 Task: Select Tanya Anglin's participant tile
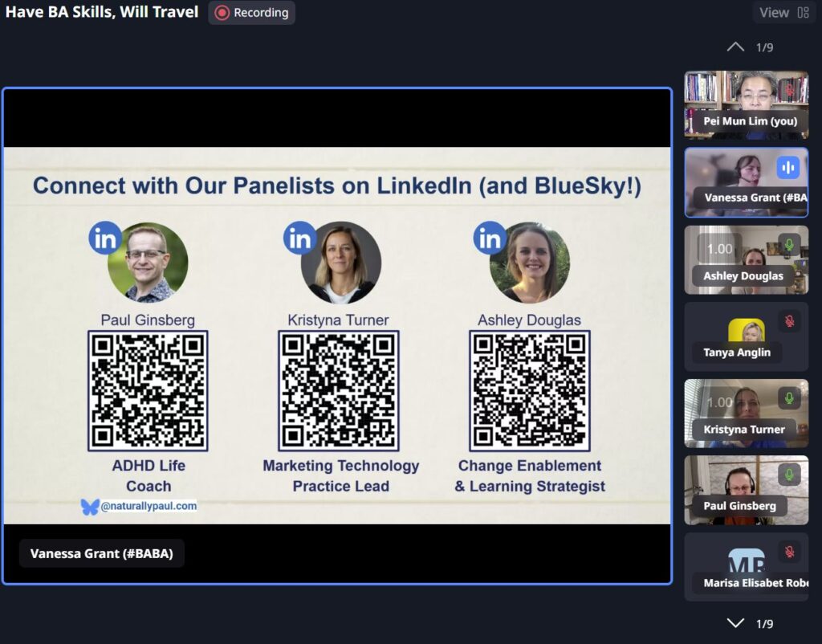coord(746,336)
